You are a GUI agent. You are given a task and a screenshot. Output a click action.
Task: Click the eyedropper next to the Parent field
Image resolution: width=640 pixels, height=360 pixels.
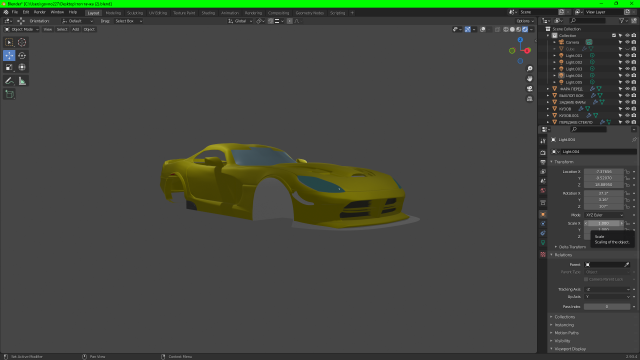pyautogui.click(x=627, y=264)
